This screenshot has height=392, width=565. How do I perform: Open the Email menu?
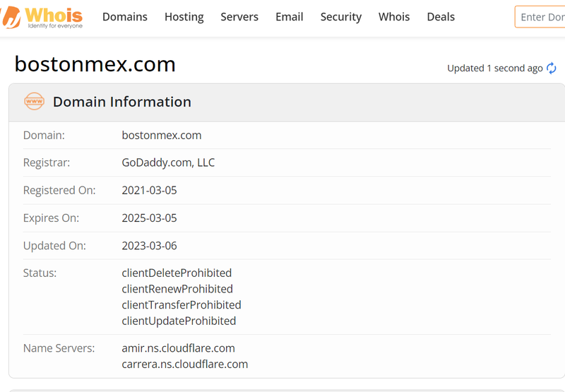pyautogui.click(x=289, y=17)
